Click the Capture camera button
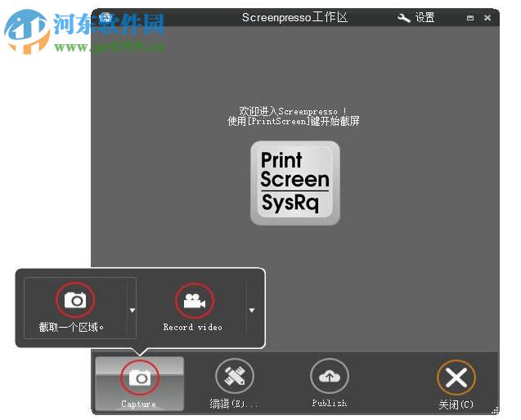Screen dimensions: 521x420 point(140,384)
